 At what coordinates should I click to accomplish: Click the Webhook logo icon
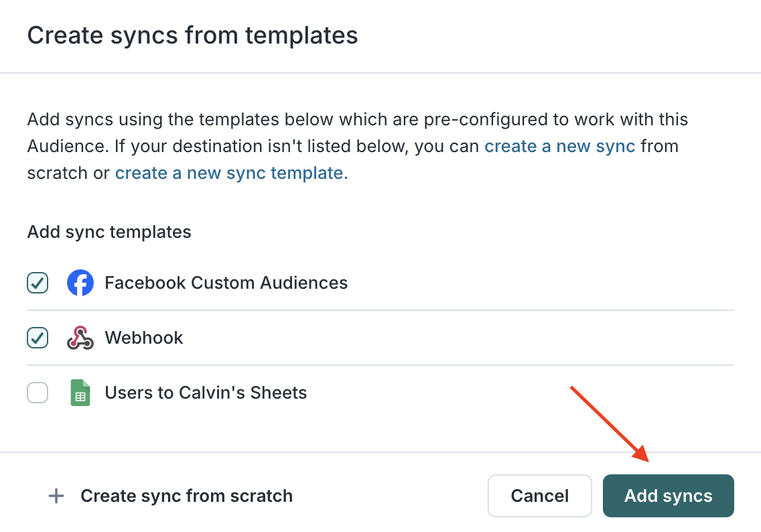80,338
